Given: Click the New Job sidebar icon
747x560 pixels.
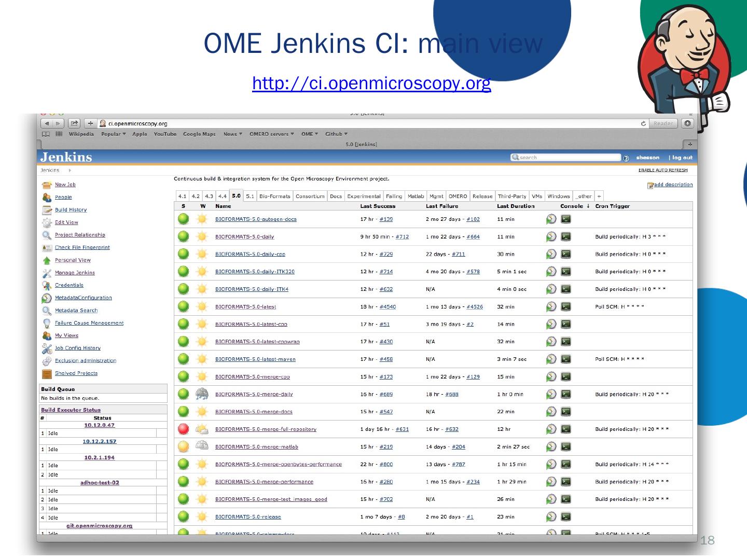Looking at the screenshot, I should (47, 185).
